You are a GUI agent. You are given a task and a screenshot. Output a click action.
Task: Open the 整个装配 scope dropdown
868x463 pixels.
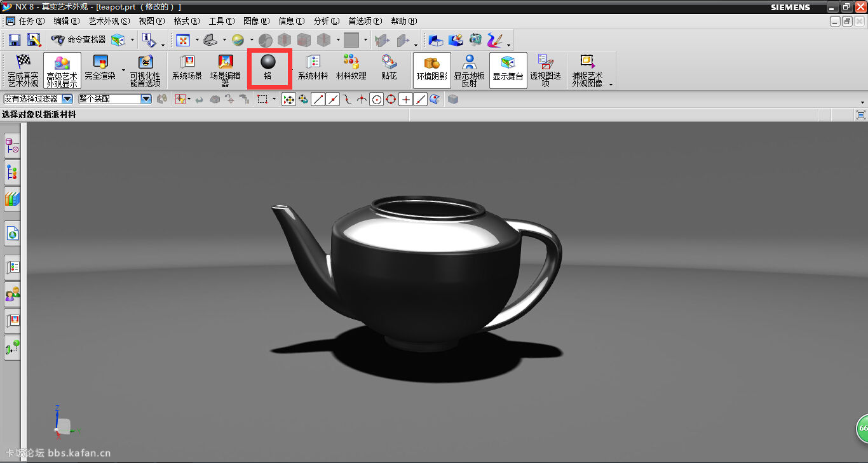146,99
